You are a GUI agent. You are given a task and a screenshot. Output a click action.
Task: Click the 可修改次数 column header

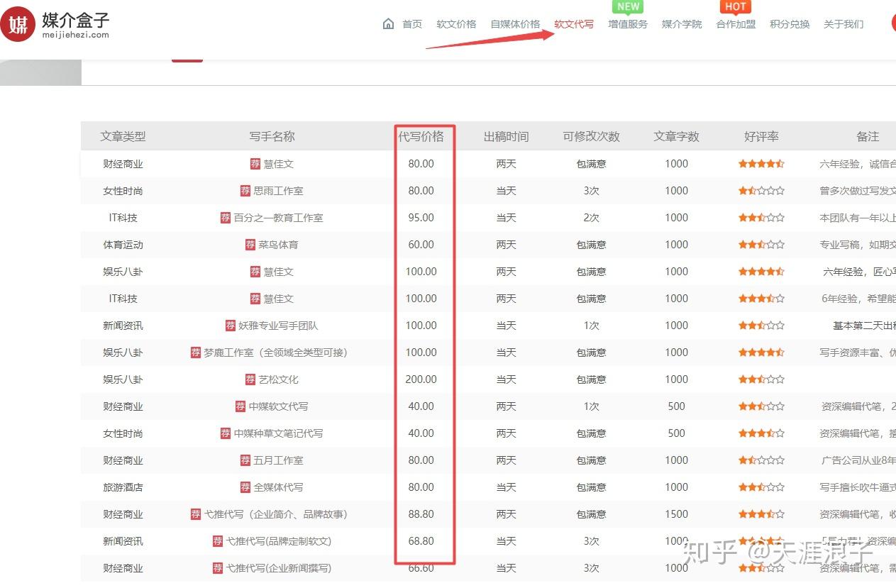pos(592,136)
